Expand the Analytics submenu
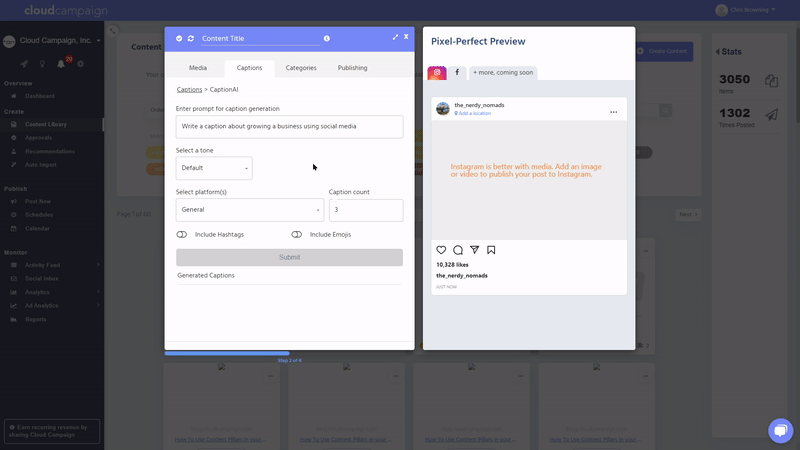The height and width of the screenshot is (450, 800). click(98, 292)
